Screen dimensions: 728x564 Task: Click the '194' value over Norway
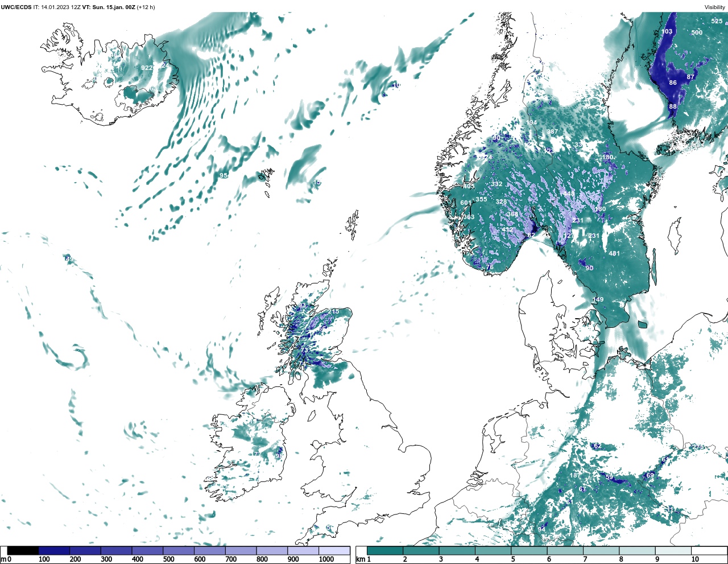point(531,123)
